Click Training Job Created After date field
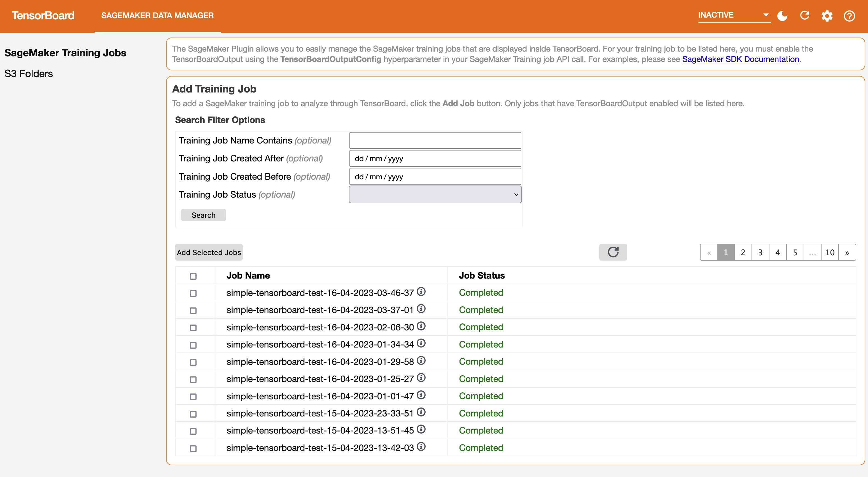868x477 pixels. click(435, 159)
